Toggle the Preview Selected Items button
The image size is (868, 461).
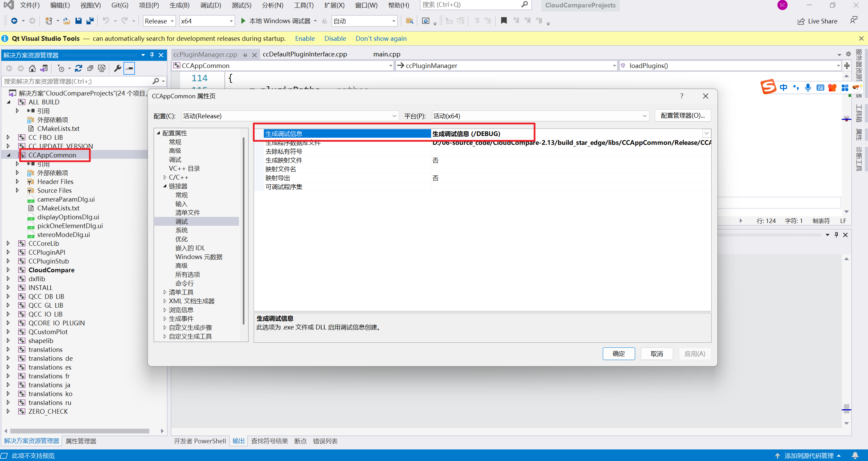coord(129,68)
